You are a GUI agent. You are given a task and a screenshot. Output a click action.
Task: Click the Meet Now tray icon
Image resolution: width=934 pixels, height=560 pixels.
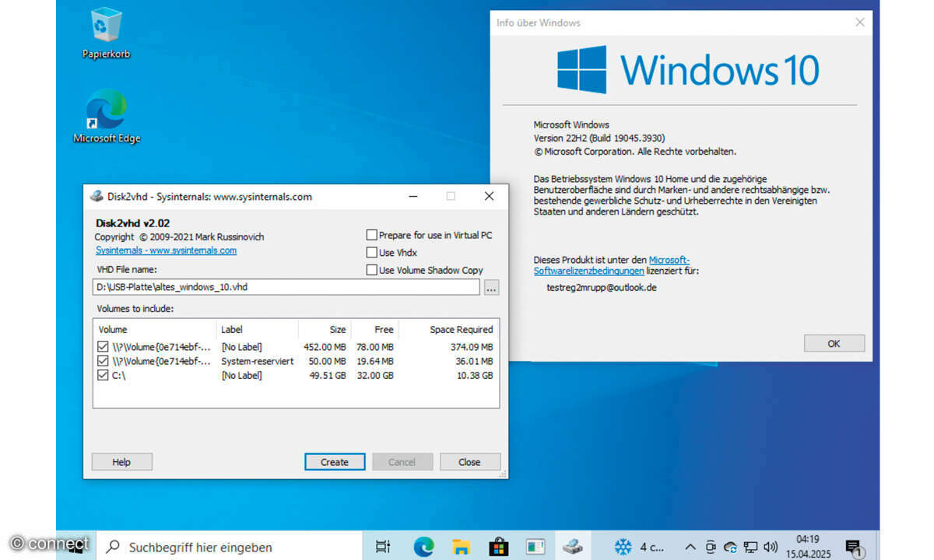click(x=711, y=547)
